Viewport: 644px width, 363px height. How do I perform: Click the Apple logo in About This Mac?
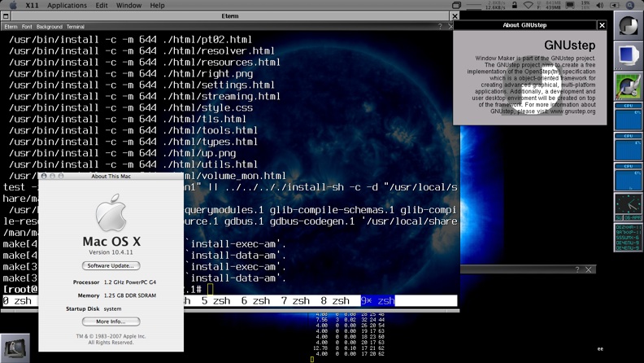[111, 212]
